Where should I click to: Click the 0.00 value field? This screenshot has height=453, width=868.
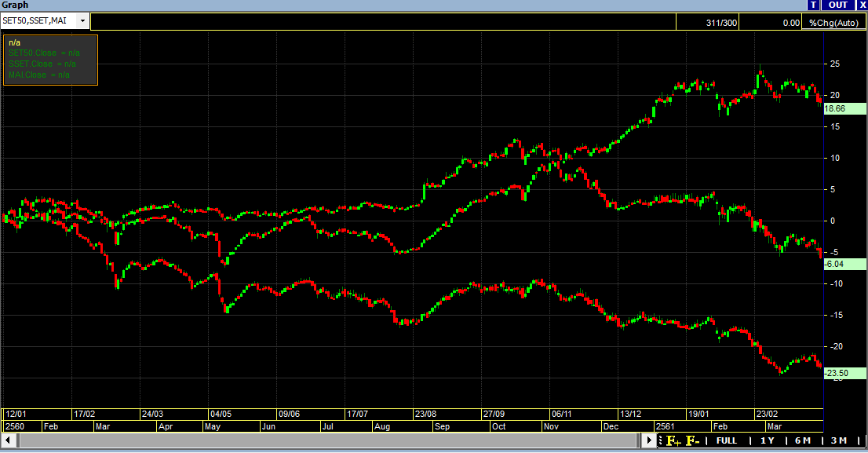(x=770, y=23)
